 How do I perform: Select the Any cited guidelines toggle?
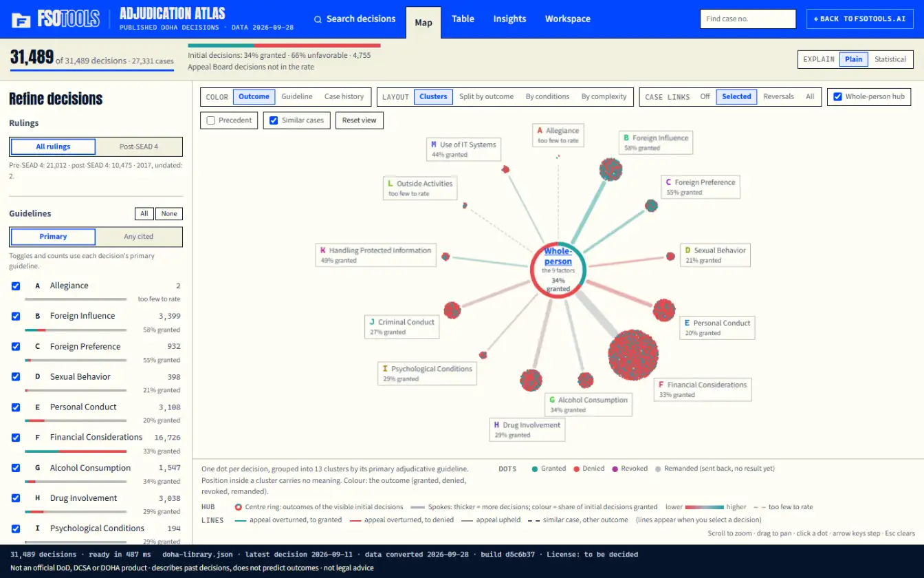coord(139,237)
